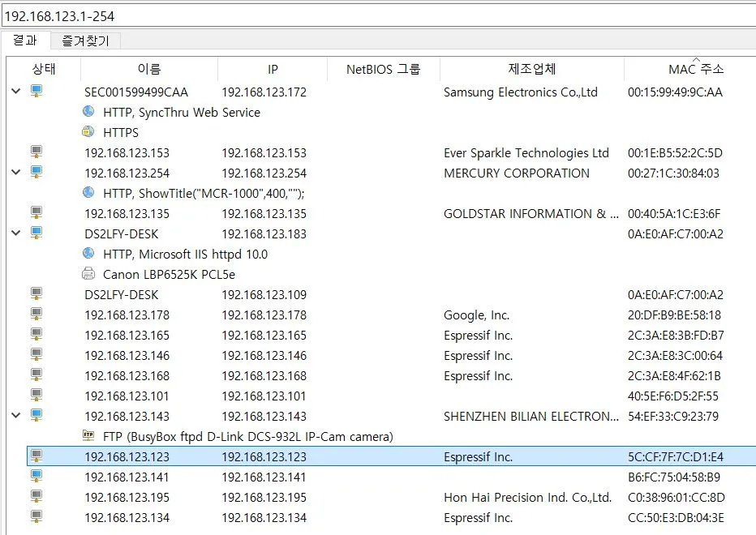Image resolution: width=756 pixels, height=535 pixels.
Task: Click computer icon for 192.168.123.168 row
Action: click(x=37, y=374)
